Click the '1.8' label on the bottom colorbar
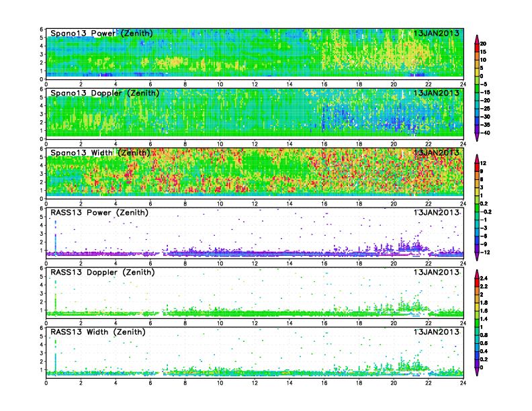This screenshot has width=532, height=411. [484, 303]
